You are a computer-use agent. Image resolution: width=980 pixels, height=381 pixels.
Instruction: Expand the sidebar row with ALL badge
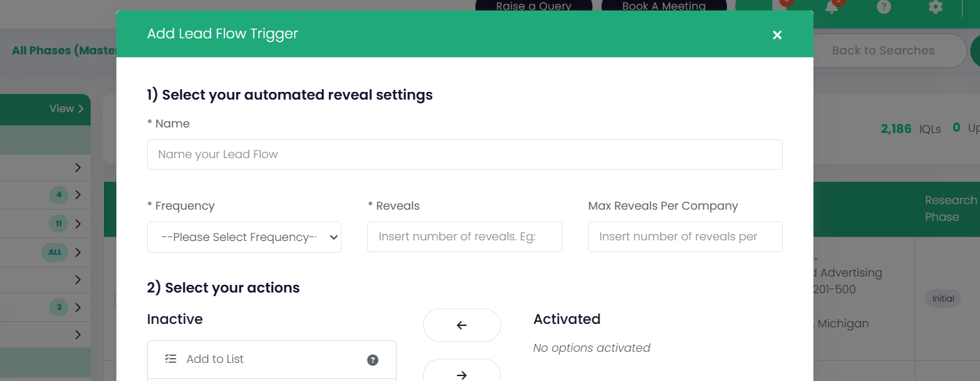pos(78,252)
